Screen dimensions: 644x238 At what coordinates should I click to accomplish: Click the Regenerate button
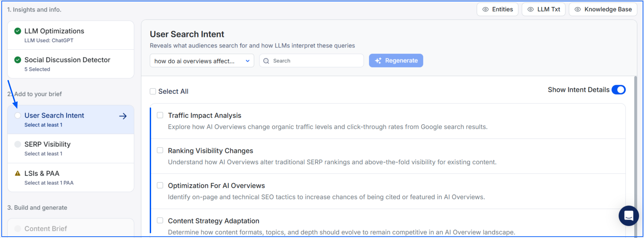(x=396, y=61)
